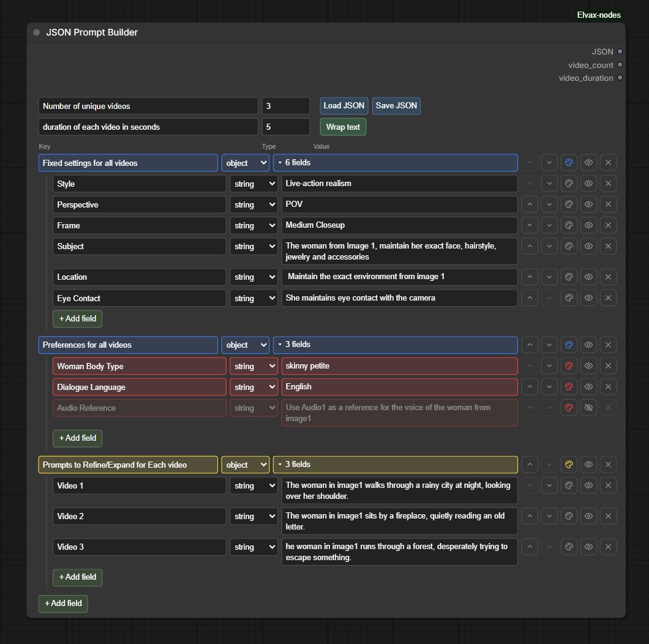Open type dropdown for Video 1 field
Screen dimensions: 649x644
[253, 485]
